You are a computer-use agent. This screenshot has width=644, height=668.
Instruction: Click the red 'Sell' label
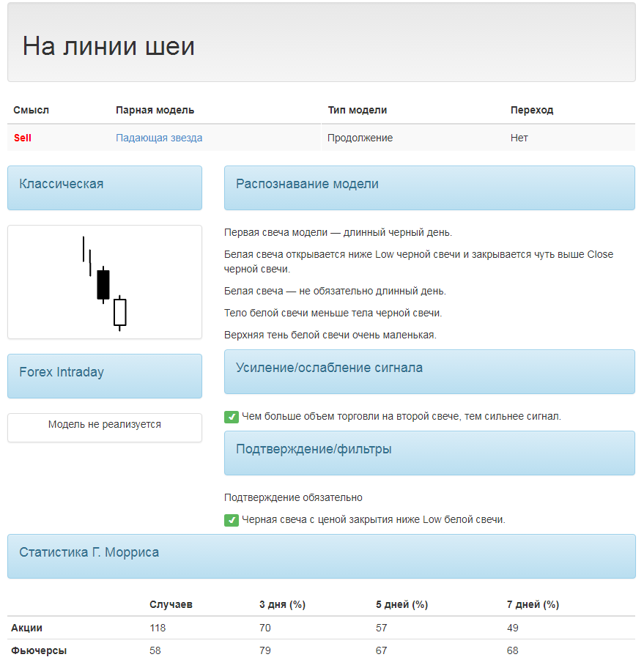pos(23,138)
